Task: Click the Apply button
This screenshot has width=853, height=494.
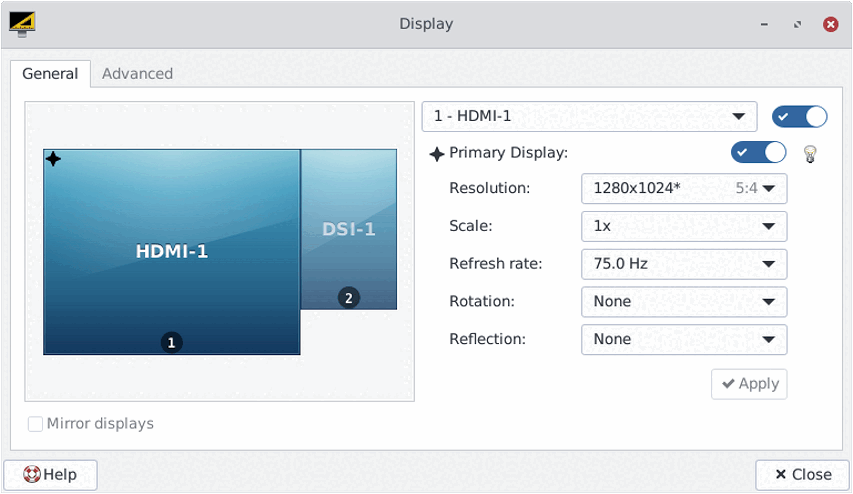Action: click(x=749, y=384)
